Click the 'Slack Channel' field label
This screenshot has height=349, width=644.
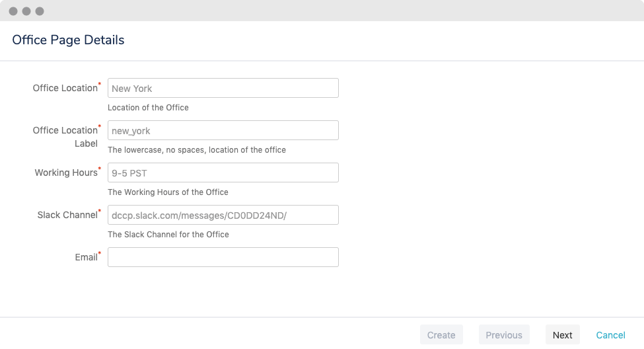(x=69, y=215)
